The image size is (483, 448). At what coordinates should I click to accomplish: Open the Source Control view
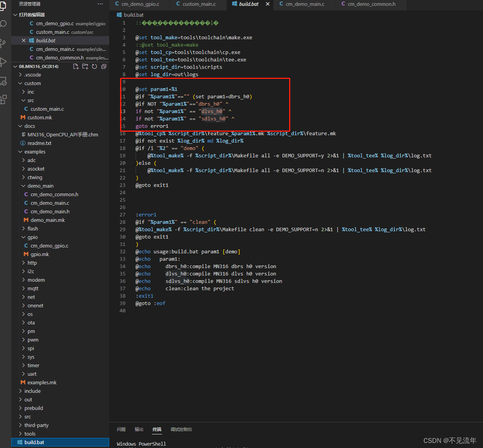tap(3, 43)
